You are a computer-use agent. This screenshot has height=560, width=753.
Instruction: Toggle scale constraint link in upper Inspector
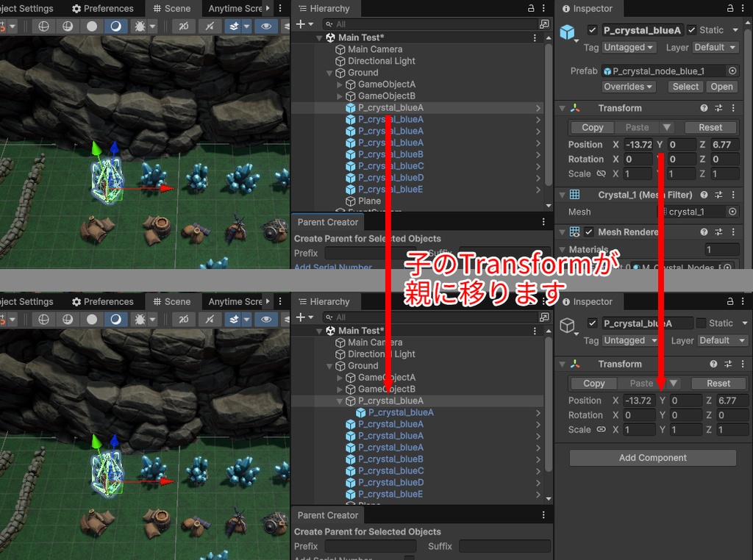click(601, 173)
